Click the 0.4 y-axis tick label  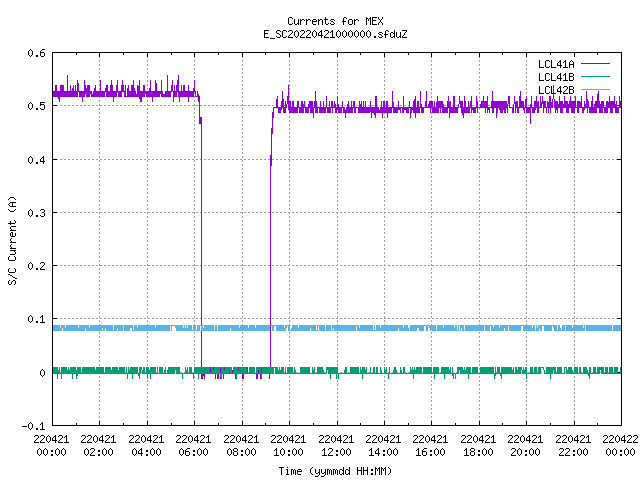(36, 160)
